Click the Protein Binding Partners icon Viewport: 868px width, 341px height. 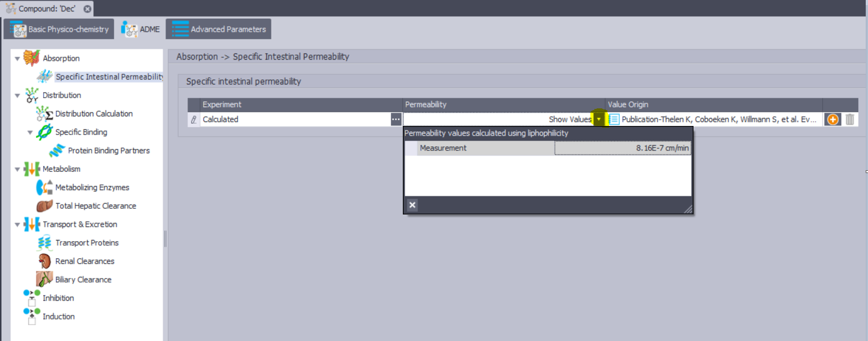click(x=57, y=150)
